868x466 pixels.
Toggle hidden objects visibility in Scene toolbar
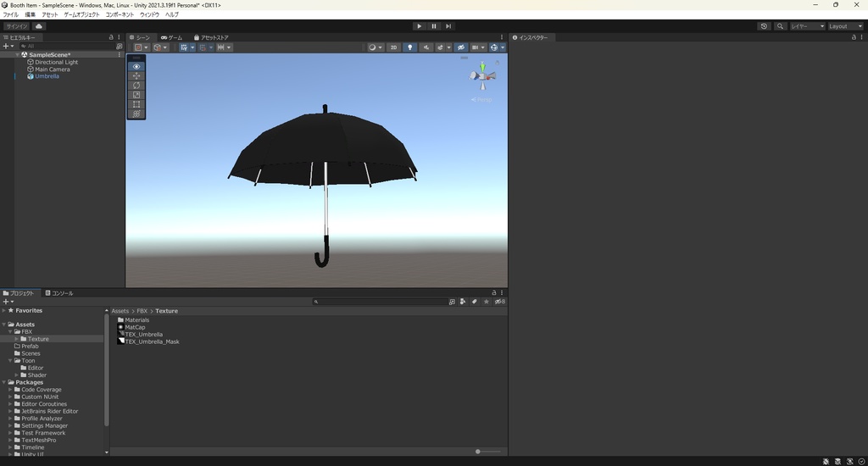point(460,47)
